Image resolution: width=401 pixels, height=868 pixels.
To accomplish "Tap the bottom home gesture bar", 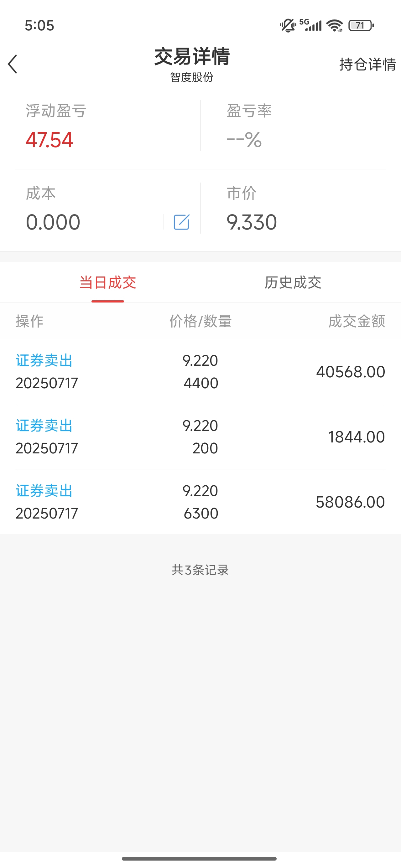I will point(199,859).
